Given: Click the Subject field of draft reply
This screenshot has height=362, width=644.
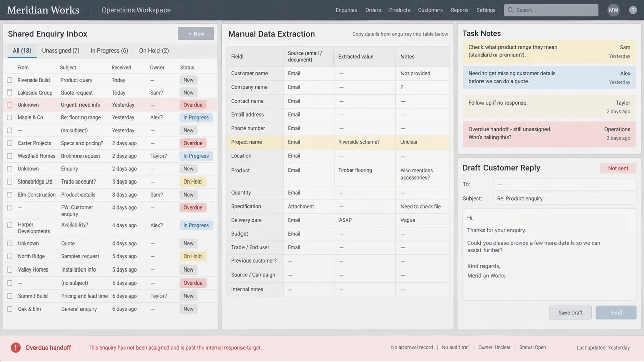Looking at the screenshot, I should coord(565,199).
